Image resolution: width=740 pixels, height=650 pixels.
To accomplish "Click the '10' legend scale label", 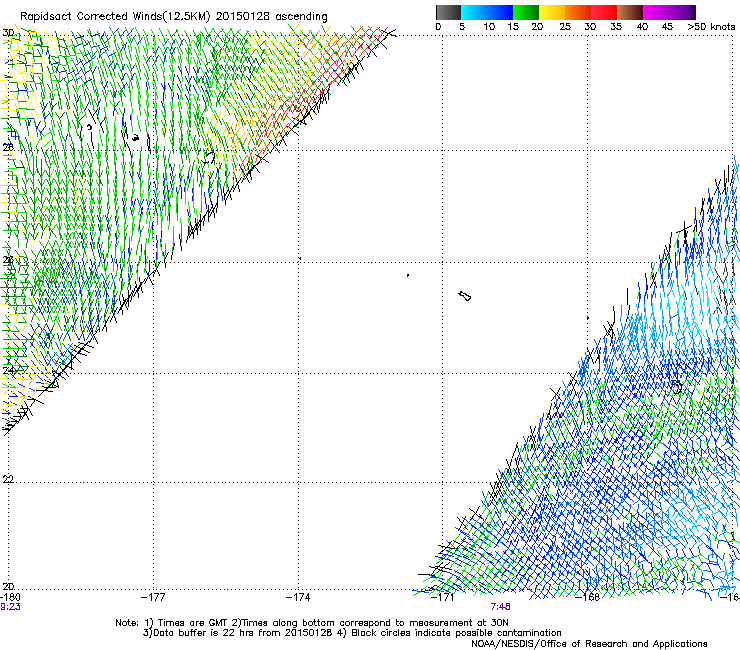I will click(489, 27).
